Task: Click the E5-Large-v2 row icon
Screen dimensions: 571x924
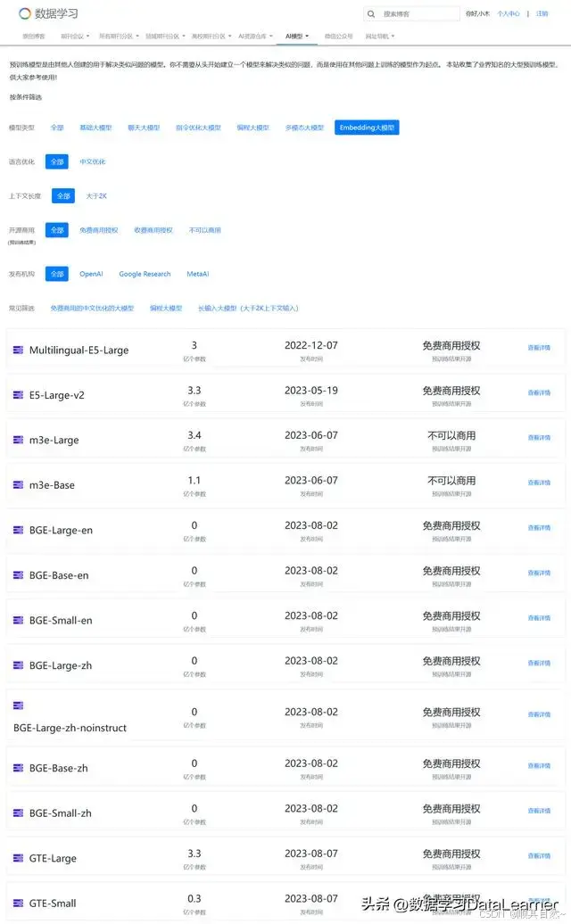Action: pyautogui.click(x=17, y=395)
